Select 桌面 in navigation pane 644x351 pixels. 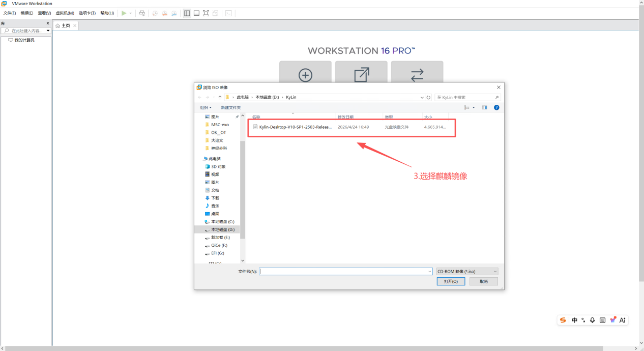pos(212,214)
